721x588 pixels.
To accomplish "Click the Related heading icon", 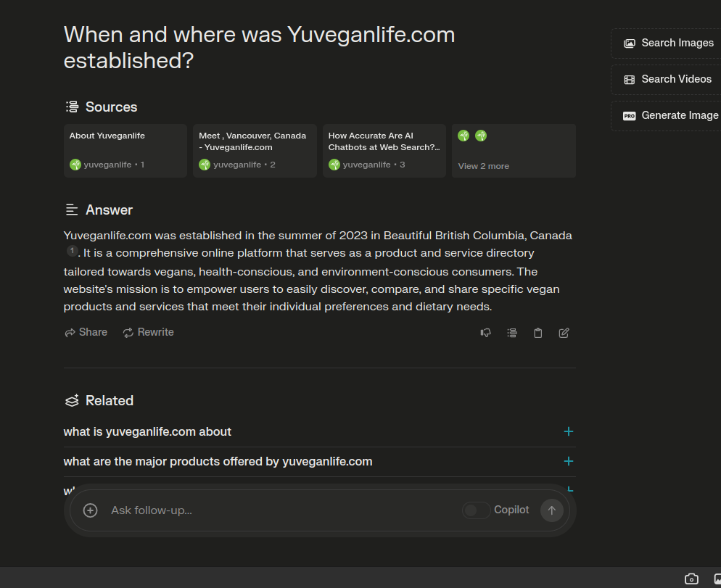I will [73, 400].
